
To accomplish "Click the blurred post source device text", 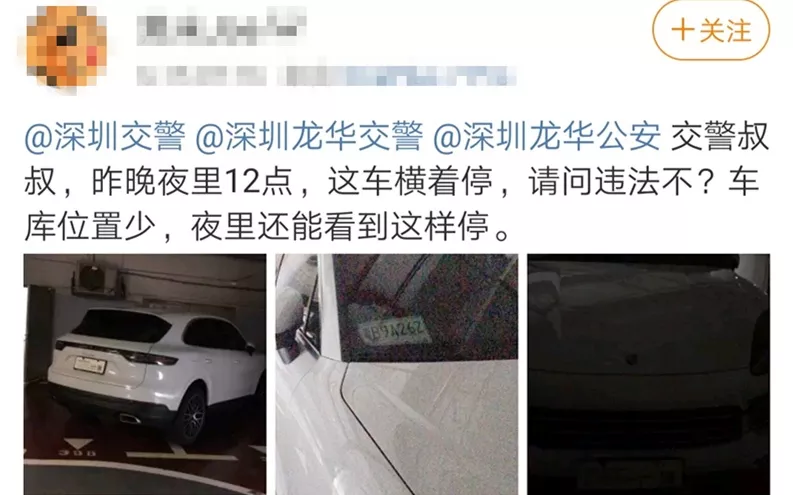I will click(x=401, y=75).
